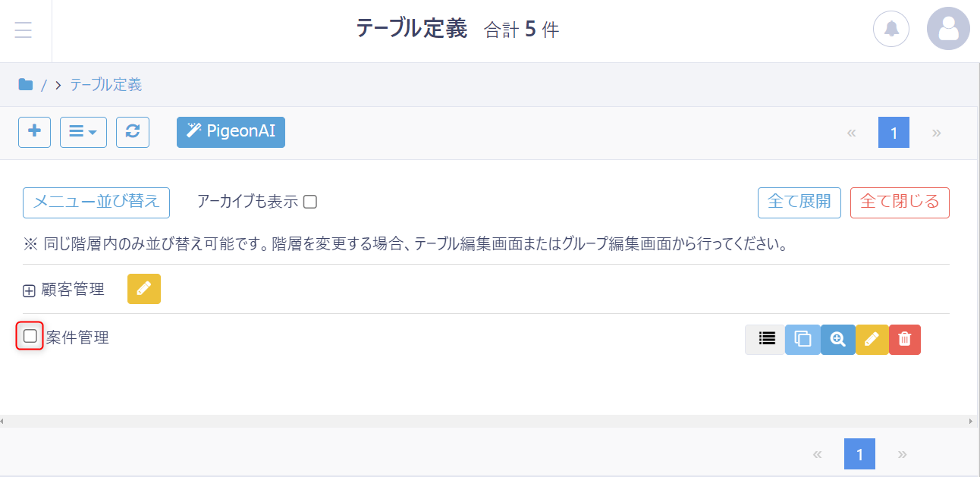Click the magnifier detail icon for 案件管理

838,340
